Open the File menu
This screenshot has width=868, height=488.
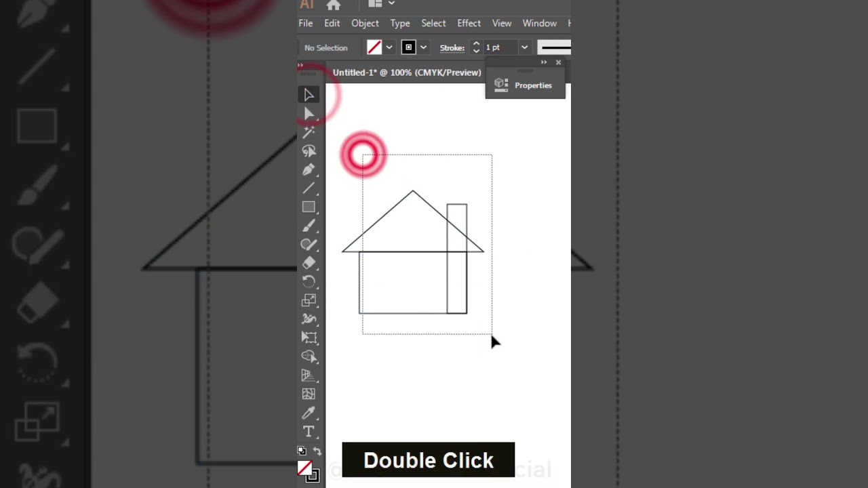tap(306, 23)
